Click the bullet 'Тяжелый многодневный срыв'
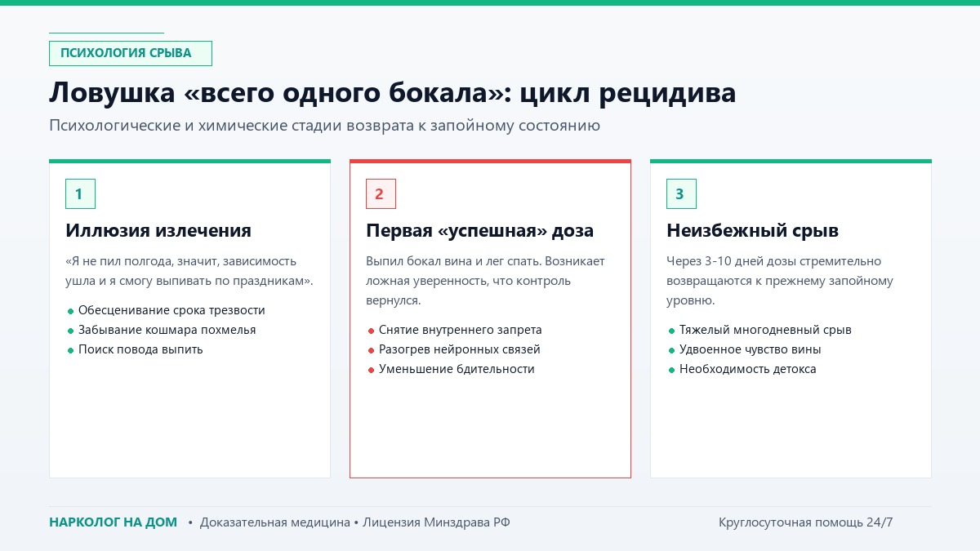The image size is (980, 551). pos(765,330)
